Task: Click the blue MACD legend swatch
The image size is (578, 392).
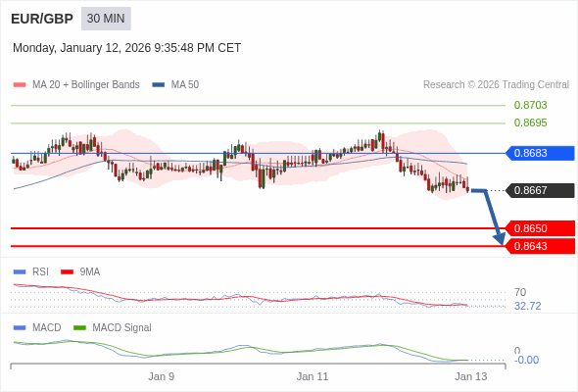Action: pyautogui.click(x=20, y=328)
